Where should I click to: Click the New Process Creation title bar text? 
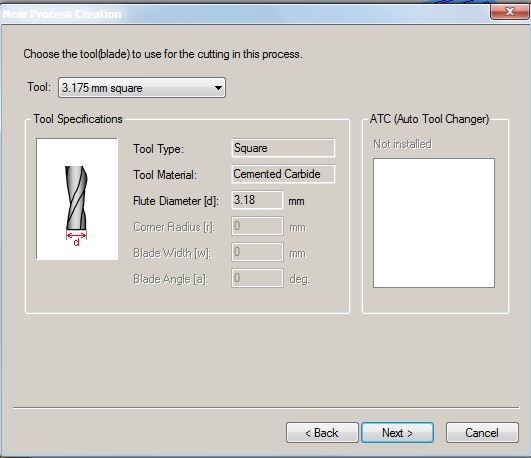62,14
